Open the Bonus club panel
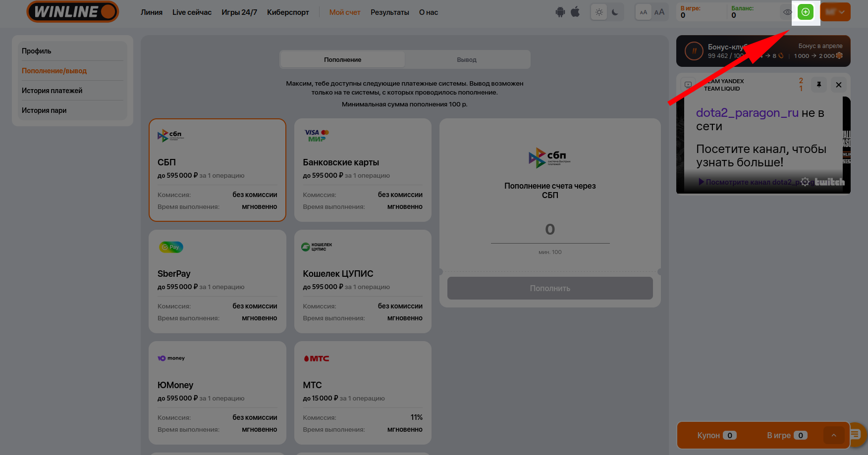This screenshot has width=868, height=455. [763, 51]
